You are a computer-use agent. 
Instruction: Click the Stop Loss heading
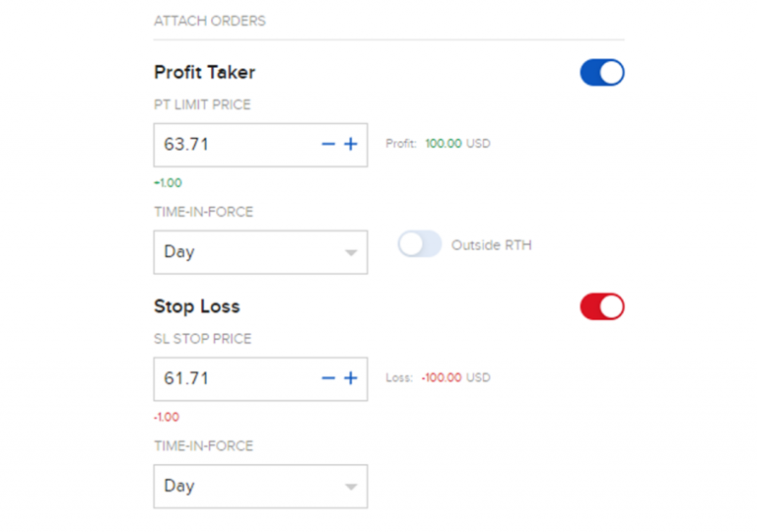pyautogui.click(x=197, y=306)
